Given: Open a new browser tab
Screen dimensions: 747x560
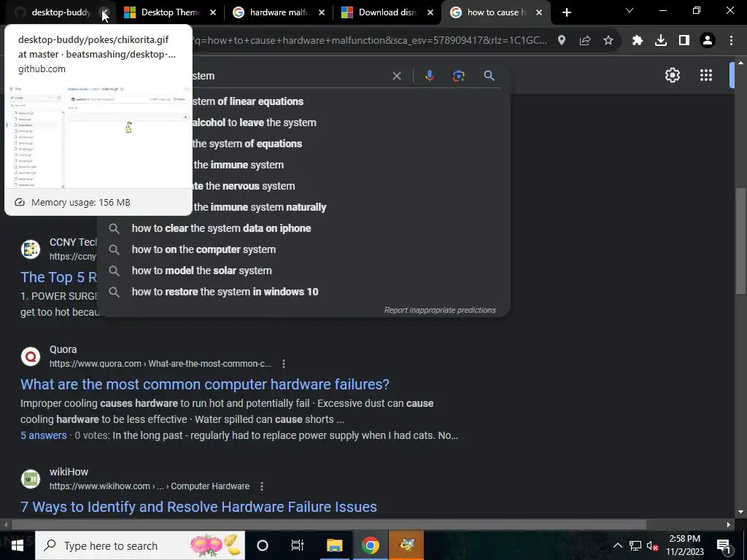Looking at the screenshot, I should (566, 13).
